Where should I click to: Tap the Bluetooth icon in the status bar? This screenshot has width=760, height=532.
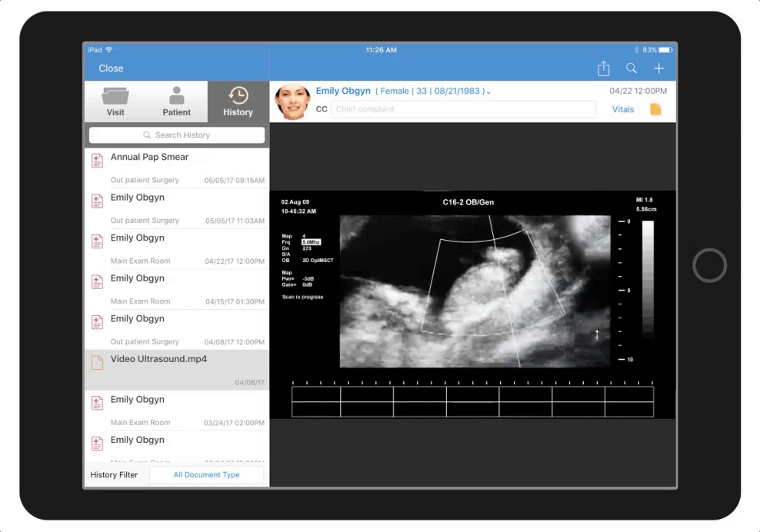636,50
